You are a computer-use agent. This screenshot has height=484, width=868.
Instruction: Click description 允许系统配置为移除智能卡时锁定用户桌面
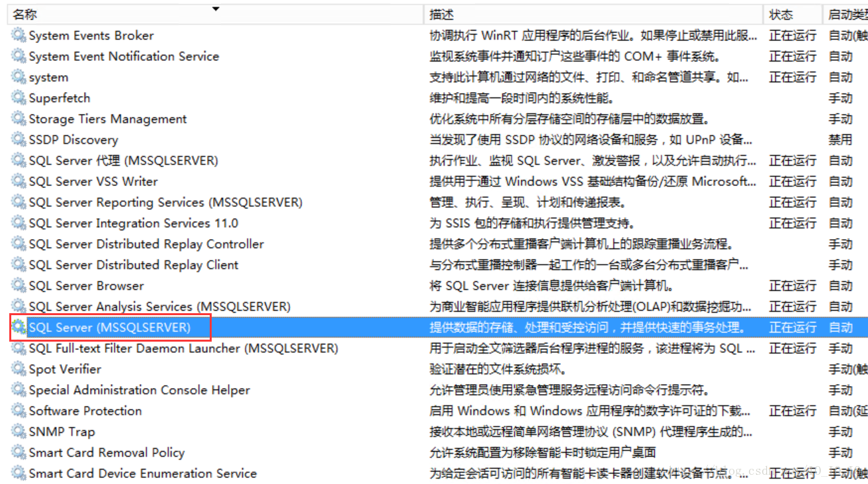click(542, 452)
